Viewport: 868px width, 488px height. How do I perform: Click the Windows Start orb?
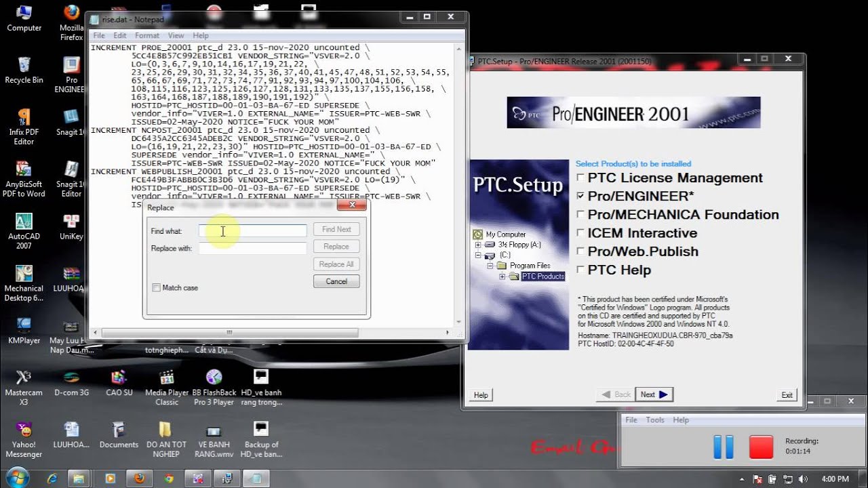(17, 477)
